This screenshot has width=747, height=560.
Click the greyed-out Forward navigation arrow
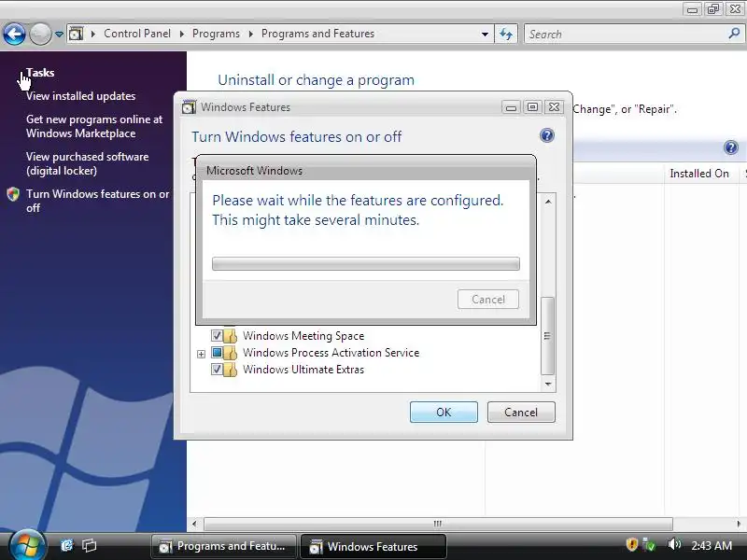40,34
